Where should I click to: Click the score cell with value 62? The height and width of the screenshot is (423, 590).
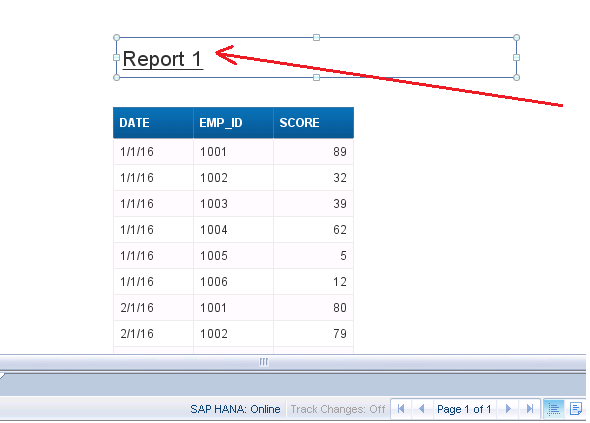[313, 230]
